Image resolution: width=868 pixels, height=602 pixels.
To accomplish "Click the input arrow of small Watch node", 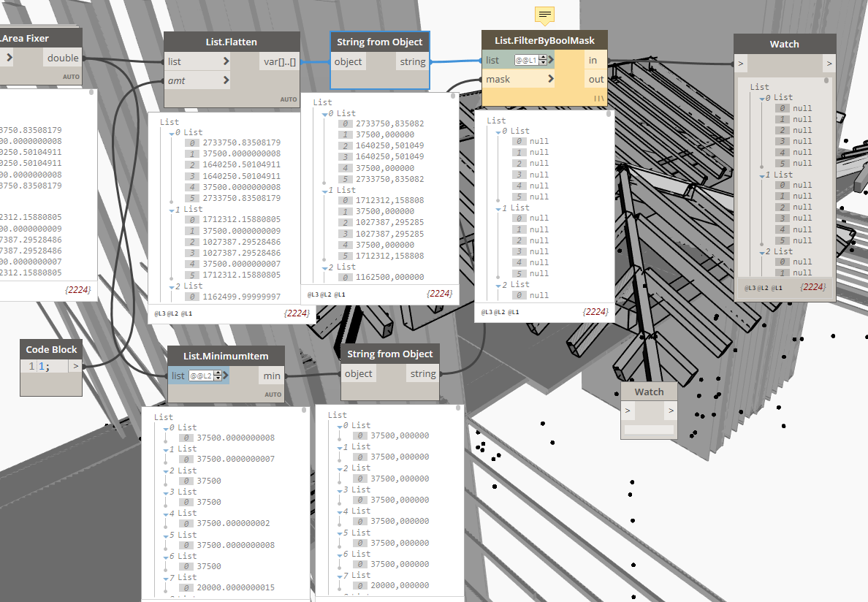I will (627, 411).
